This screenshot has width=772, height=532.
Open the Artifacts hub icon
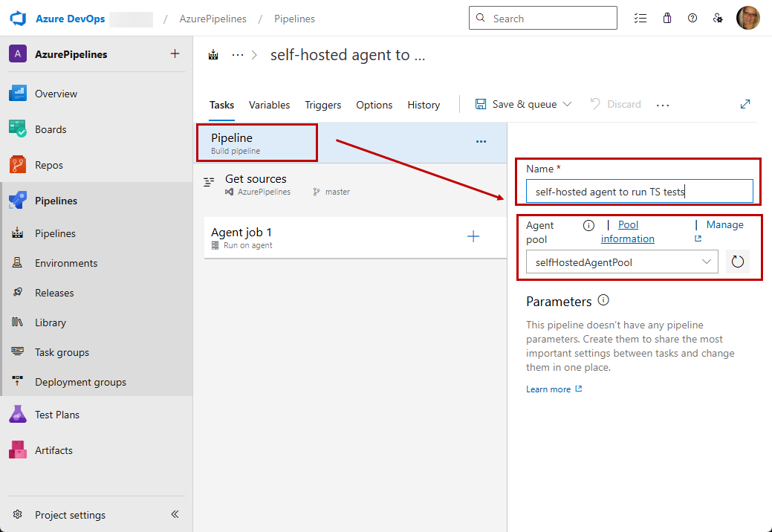tap(18, 450)
